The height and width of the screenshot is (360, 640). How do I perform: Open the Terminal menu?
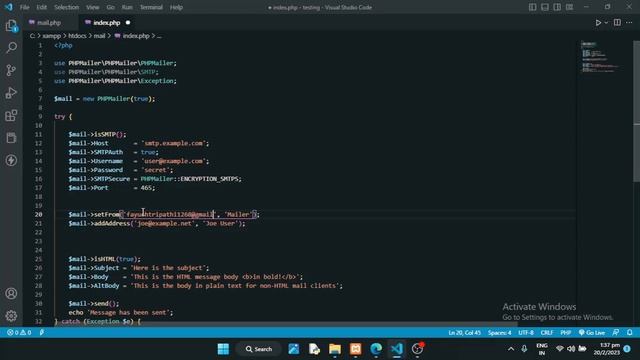coord(151,7)
